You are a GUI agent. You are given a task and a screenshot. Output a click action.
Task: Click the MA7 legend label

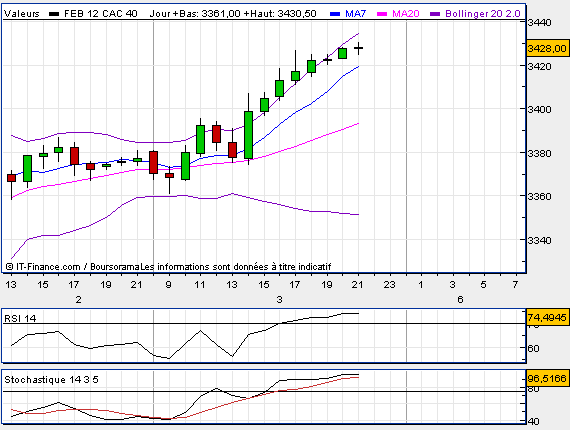click(355, 14)
